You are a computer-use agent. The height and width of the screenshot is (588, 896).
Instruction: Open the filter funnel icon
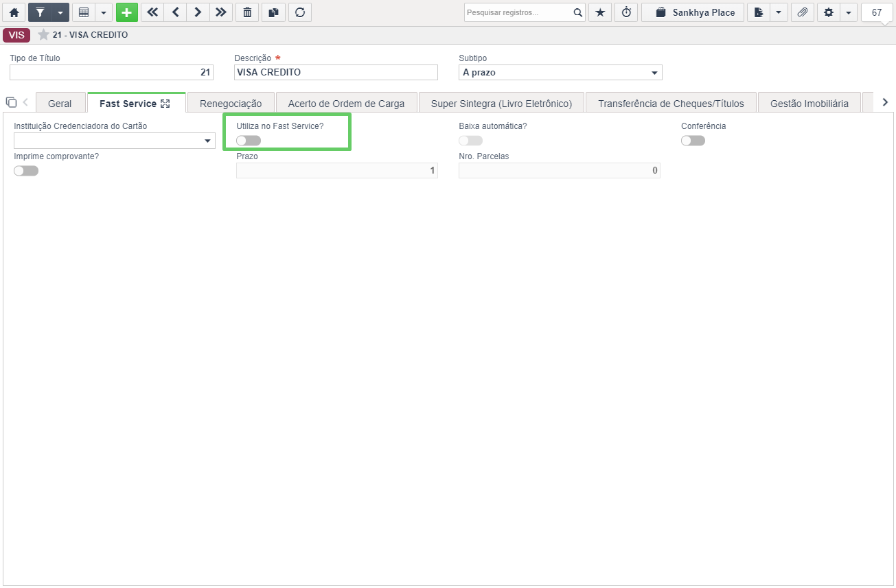pyautogui.click(x=40, y=12)
